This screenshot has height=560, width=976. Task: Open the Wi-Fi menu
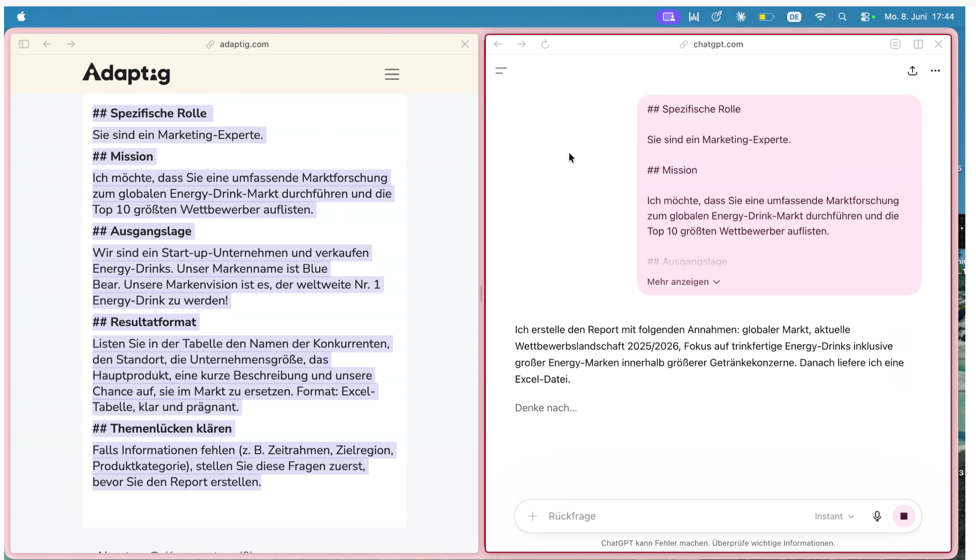pyautogui.click(x=820, y=17)
